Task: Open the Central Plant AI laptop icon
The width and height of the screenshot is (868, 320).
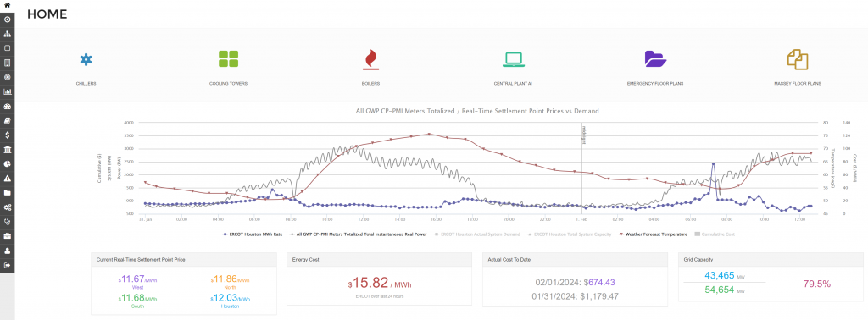Action: (x=513, y=59)
